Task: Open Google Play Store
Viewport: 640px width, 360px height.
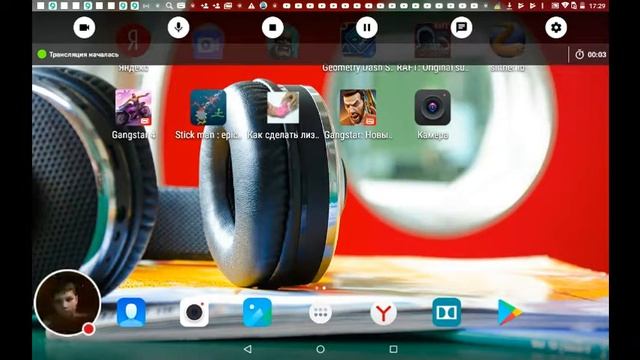Action: (x=509, y=312)
